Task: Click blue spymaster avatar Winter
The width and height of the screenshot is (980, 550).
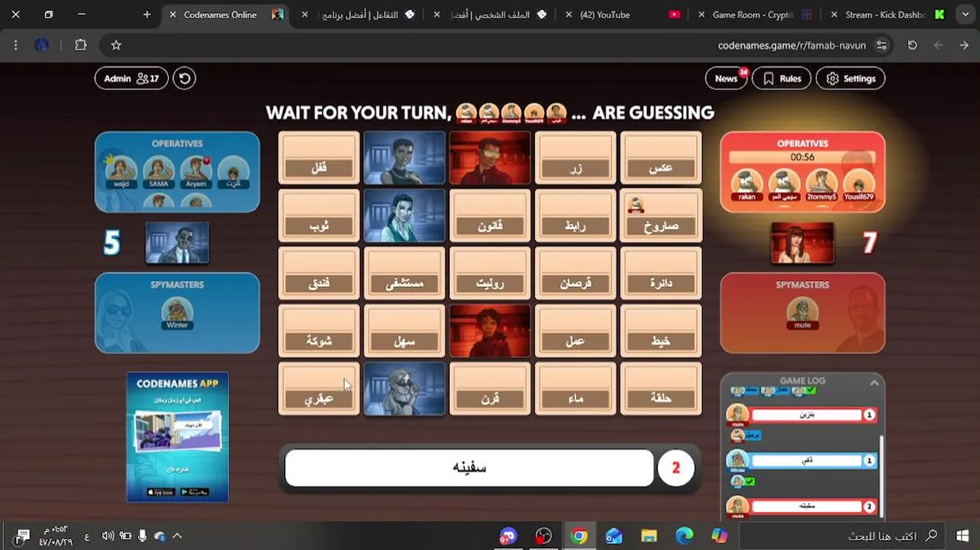Action: pos(177,313)
